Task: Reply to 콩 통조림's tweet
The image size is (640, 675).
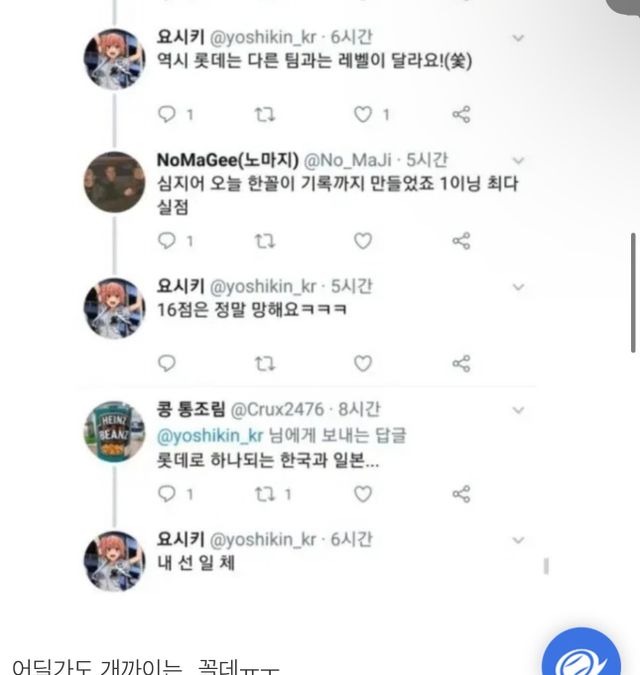Action: [x=167, y=494]
